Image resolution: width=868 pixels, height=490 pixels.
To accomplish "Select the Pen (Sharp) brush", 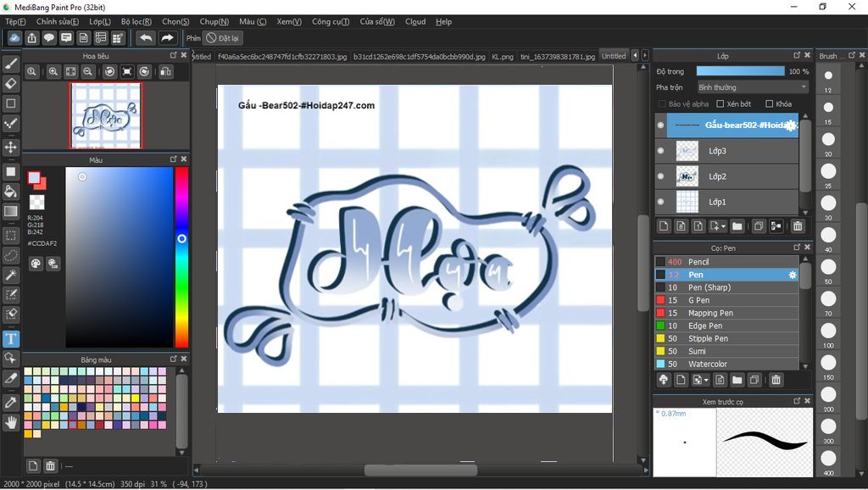I will [727, 287].
